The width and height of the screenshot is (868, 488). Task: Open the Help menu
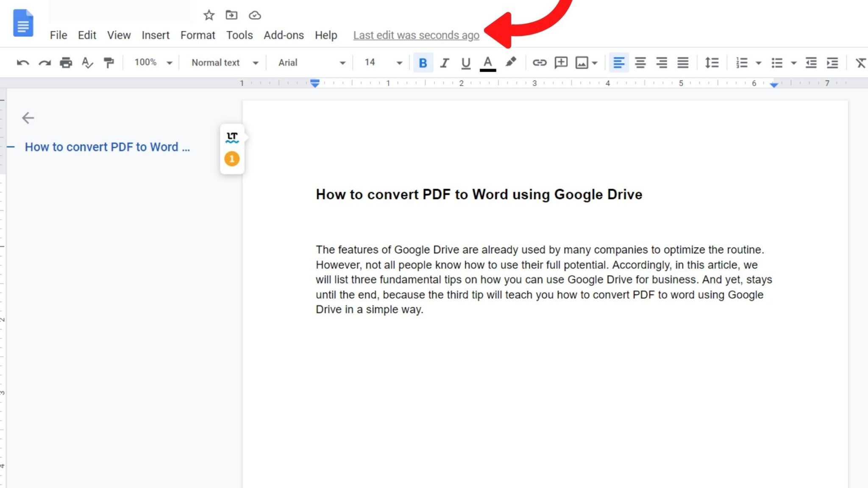[326, 35]
